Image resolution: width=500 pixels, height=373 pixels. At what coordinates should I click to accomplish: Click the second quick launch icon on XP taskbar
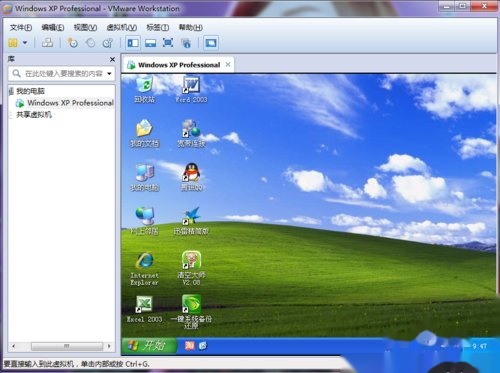203,346
